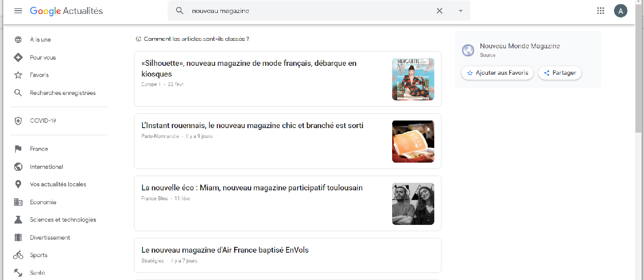The height and width of the screenshot is (280, 644).
Task: Open the Pour vous section
Action: coord(43,57)
